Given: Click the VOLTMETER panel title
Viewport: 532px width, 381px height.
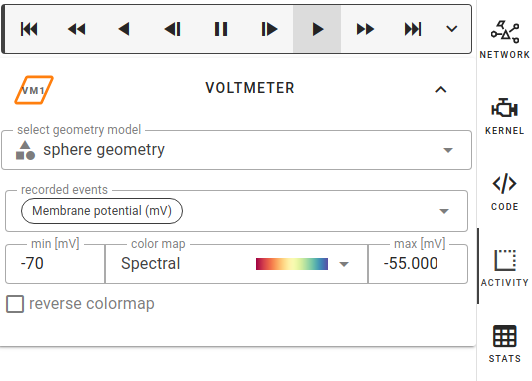Looking at the screenshot, I should pyautogui.click(x=250, y=88).
